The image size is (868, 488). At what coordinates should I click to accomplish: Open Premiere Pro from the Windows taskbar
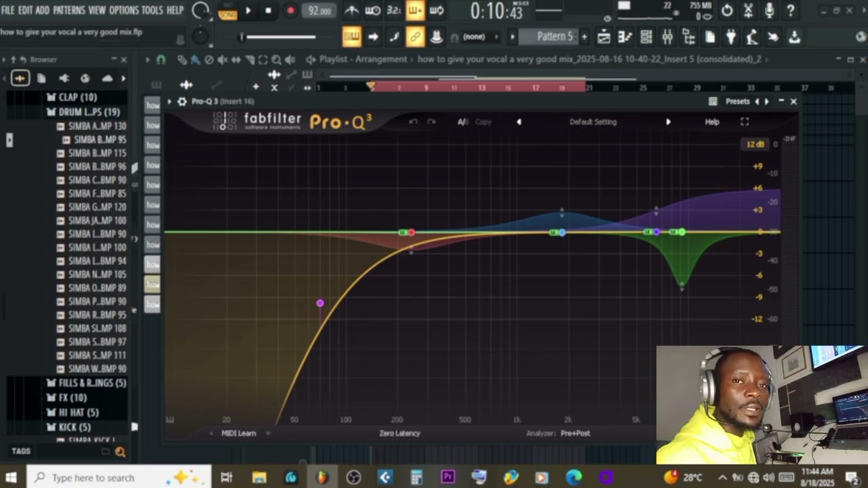pos(448,477)
